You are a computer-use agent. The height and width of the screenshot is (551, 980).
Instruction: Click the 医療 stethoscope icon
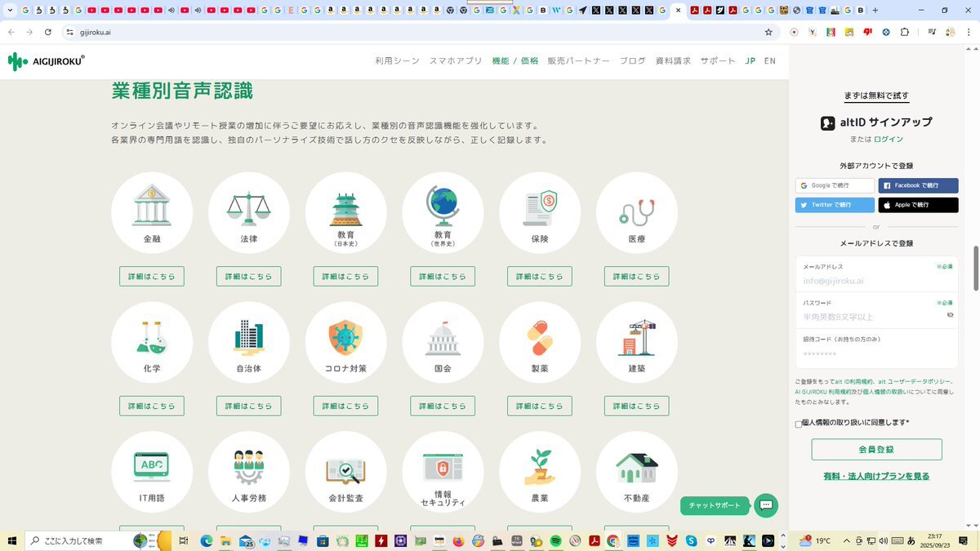coord(636,211)
